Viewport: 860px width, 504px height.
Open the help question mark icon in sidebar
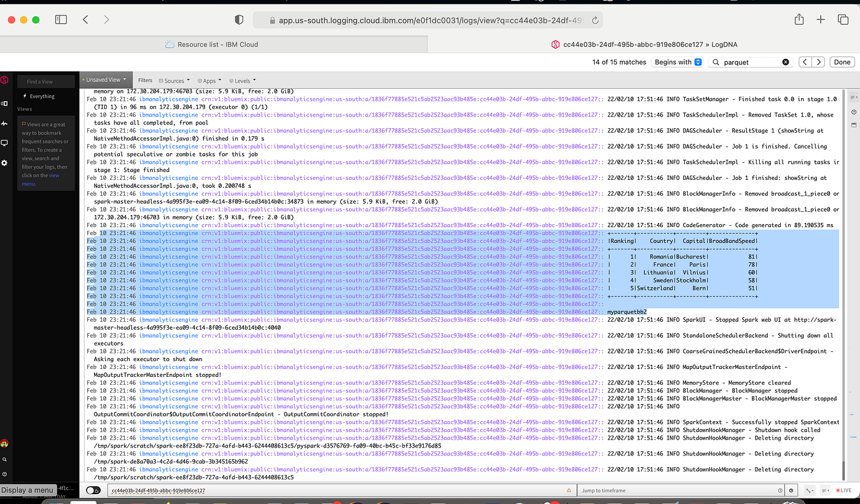4,474
